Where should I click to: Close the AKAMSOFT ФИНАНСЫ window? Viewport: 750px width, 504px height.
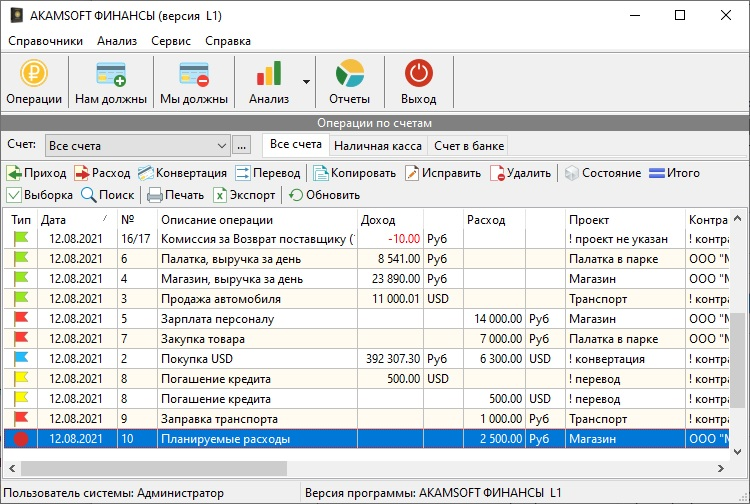coord(726,15)
